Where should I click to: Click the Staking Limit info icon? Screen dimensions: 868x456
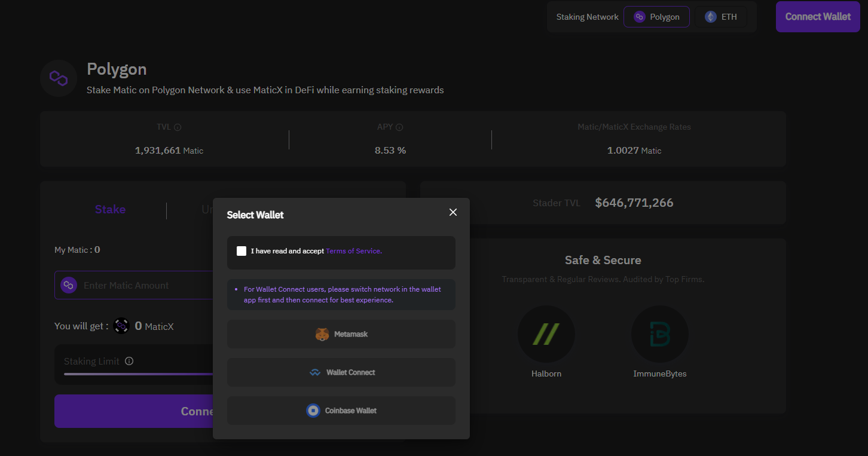[x=129, y=361]
